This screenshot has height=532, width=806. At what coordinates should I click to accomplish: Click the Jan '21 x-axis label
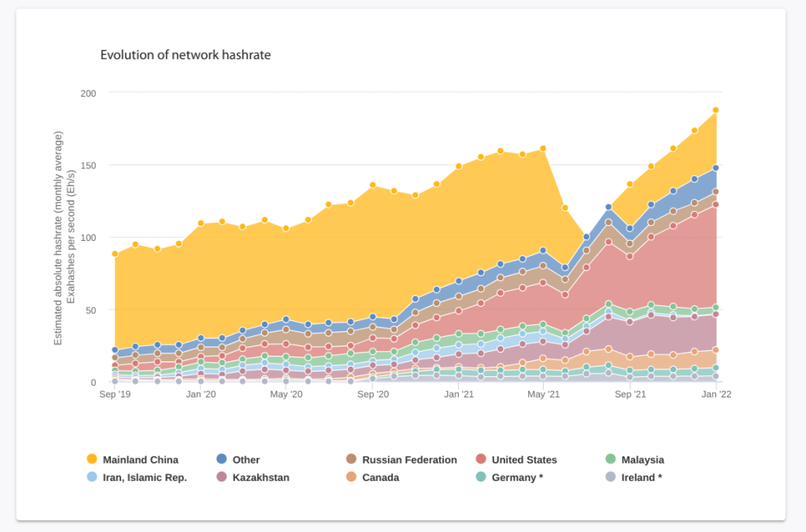(x=459, y=394)
